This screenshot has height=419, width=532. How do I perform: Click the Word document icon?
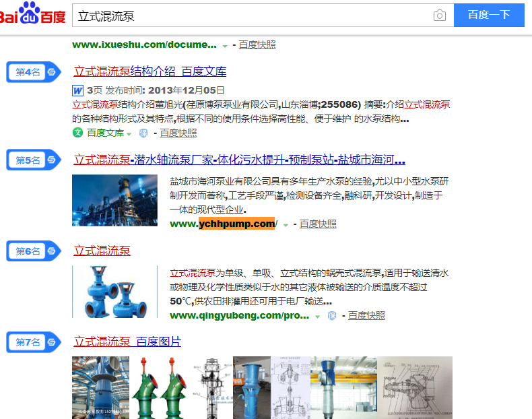(x=77, y=90)
